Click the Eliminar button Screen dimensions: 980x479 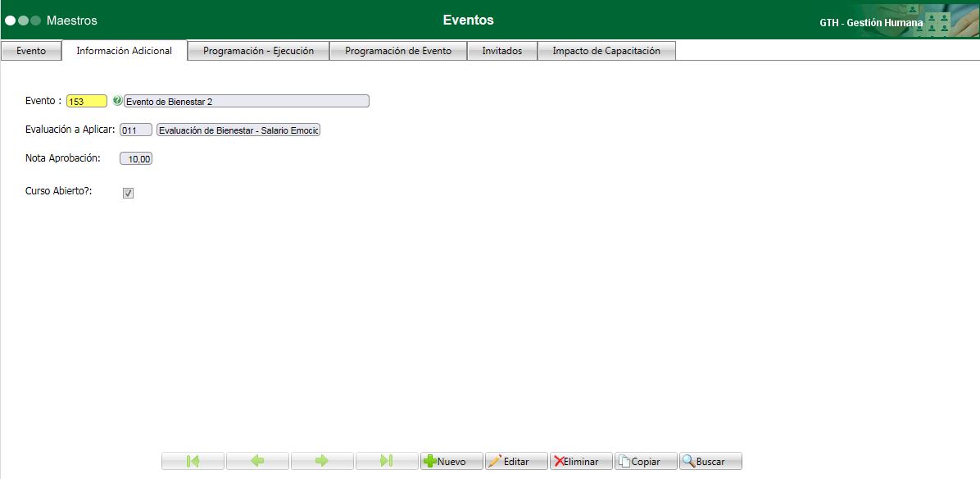pos(581,462)
